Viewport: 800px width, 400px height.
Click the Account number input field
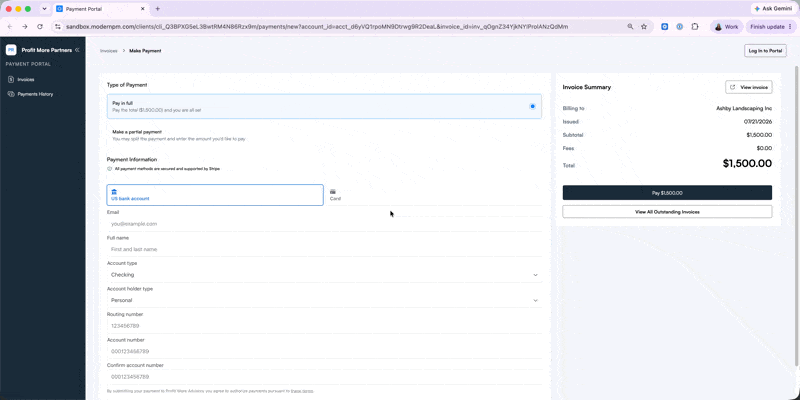[x=324, y=351]
